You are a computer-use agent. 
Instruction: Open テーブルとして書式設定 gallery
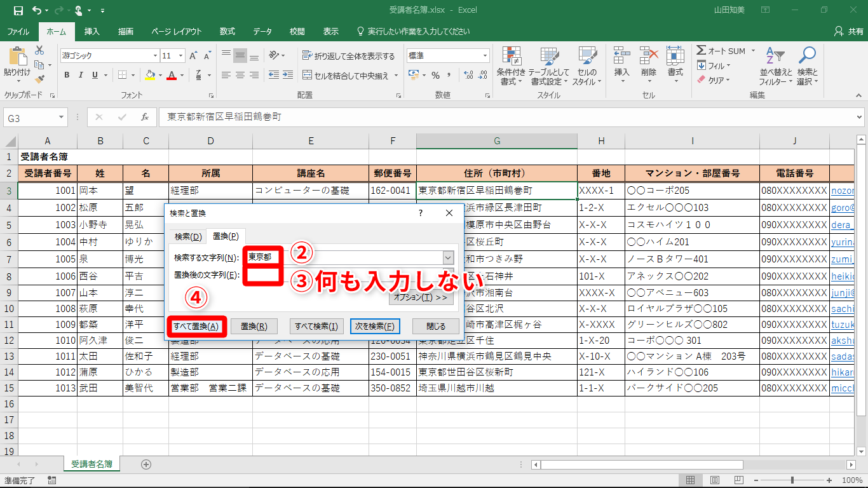(549, 66)
